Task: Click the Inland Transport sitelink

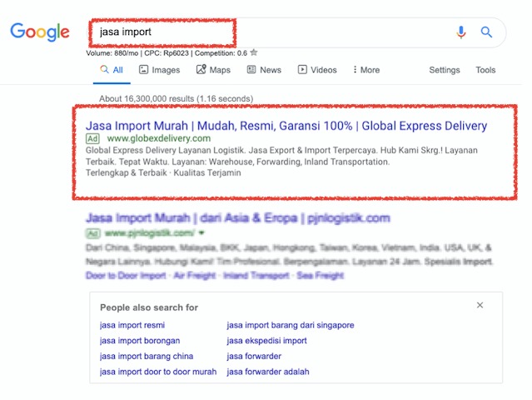Action: (x=256, y=275)
